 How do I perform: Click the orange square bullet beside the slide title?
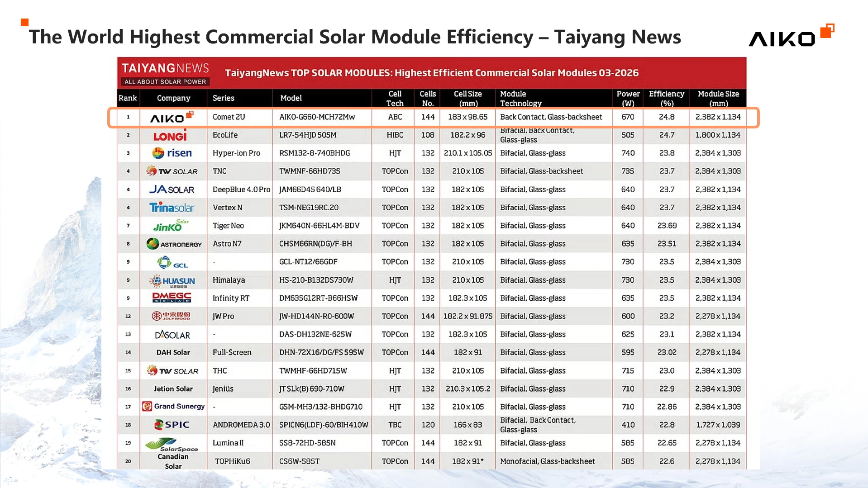pos(25,22)
